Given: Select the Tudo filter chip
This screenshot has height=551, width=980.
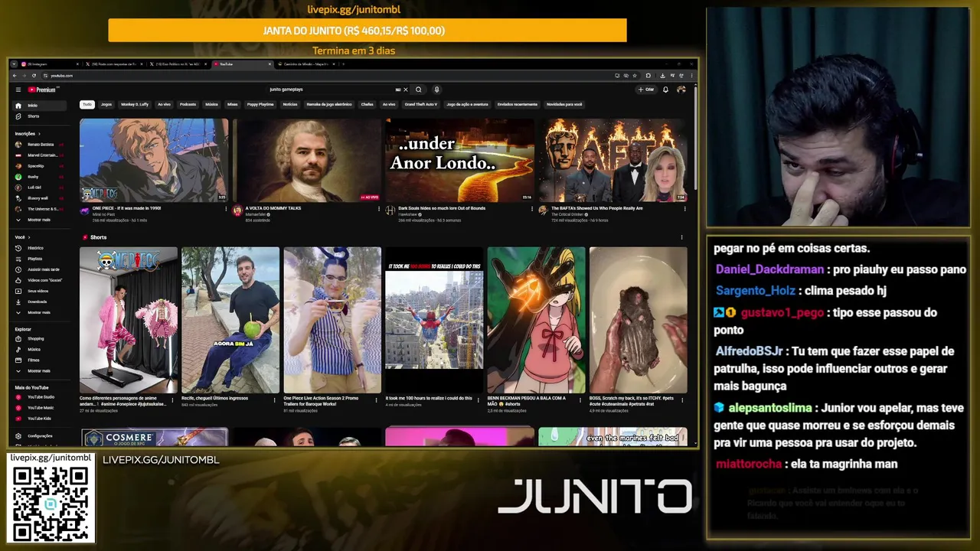Looking at the screenshot, I should coord(87,104).
